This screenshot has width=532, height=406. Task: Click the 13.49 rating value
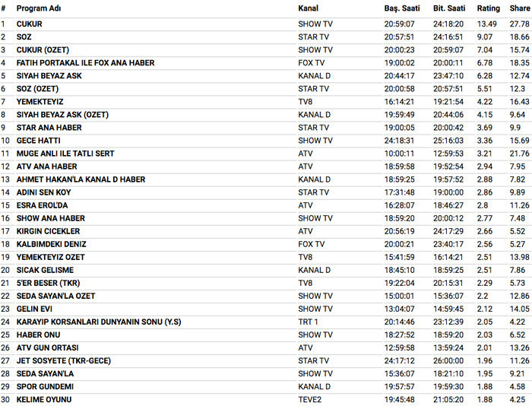[488, 24]
